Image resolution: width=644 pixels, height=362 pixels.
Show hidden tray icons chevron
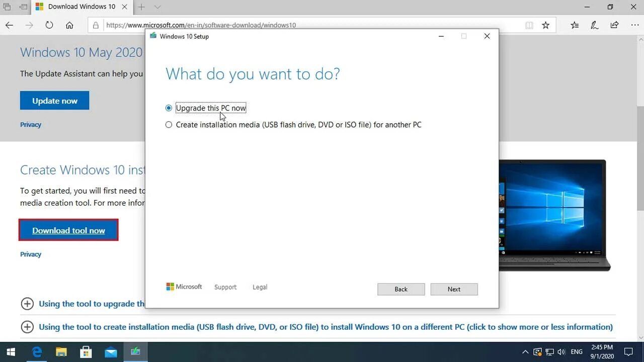[x=525, y=352]
